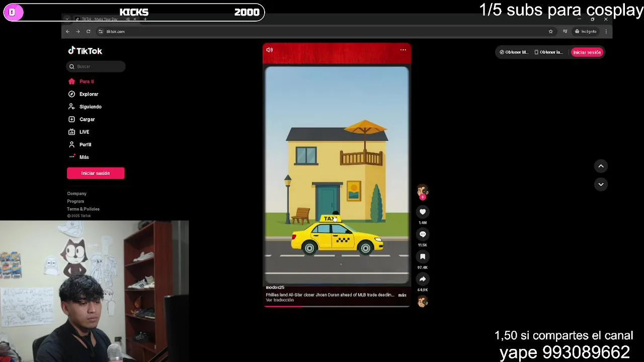This screenshot has height=362, width=644.
Task: Mute the video with speaker icon
Action: pyautogui.click(x=270, y=50)
